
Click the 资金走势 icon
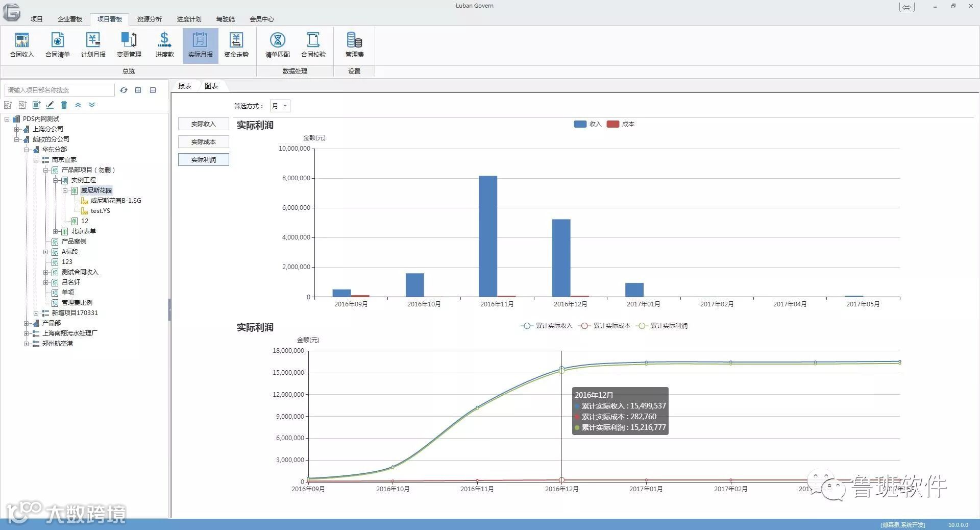(x=236, y=45)
